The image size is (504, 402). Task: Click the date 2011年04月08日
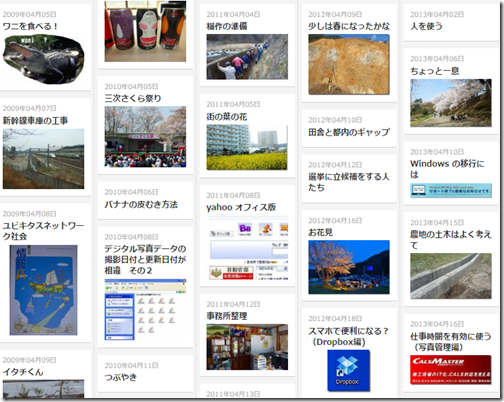pyautogui.click(x=233, y=195)
